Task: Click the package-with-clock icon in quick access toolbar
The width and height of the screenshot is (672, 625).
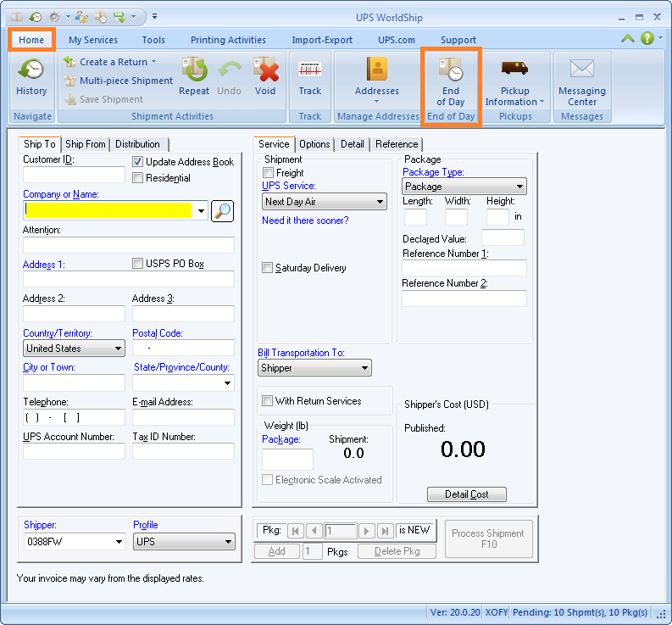Action: tap(101, 17)
